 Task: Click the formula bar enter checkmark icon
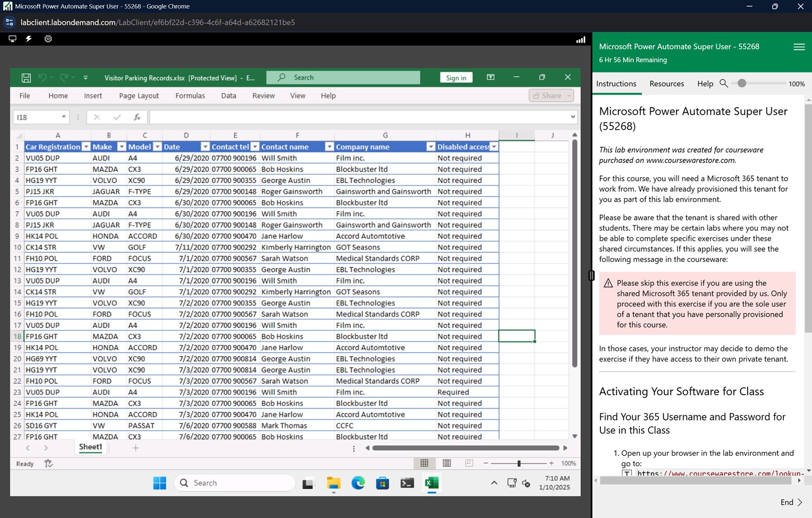pyautogui.click(x=117, y=117)
